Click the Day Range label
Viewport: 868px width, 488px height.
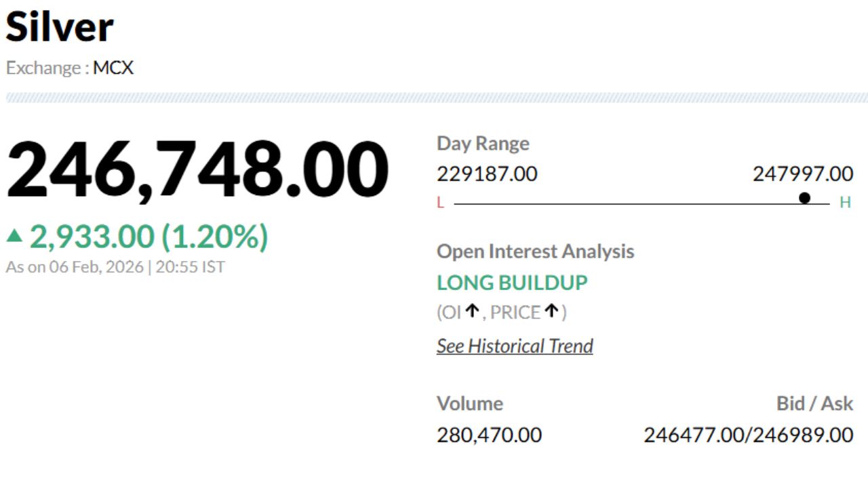point(483,144)
